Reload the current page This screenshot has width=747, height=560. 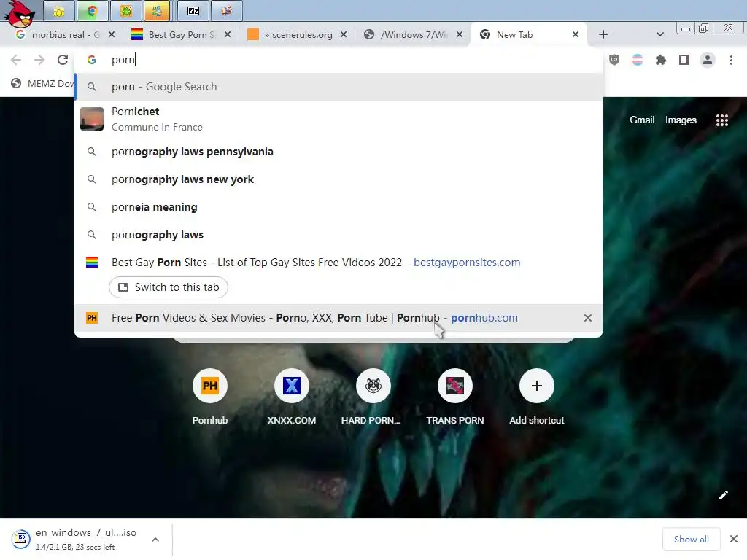63,60
